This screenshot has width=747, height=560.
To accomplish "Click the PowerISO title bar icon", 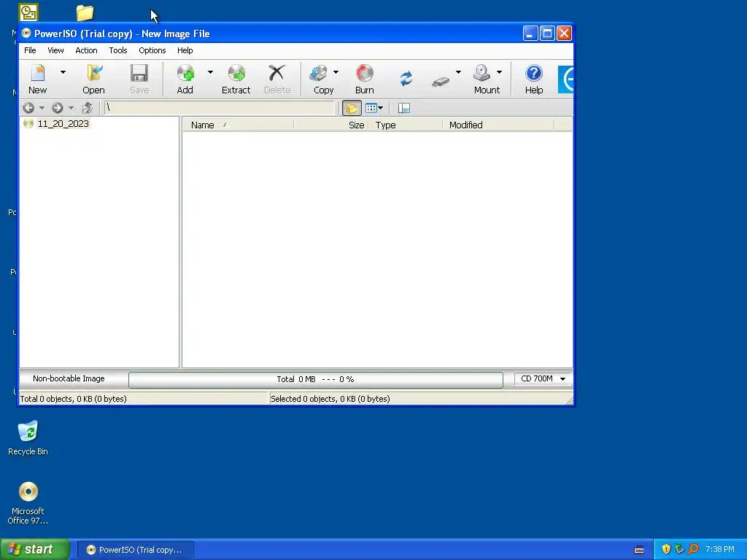I will click(26, 34).
